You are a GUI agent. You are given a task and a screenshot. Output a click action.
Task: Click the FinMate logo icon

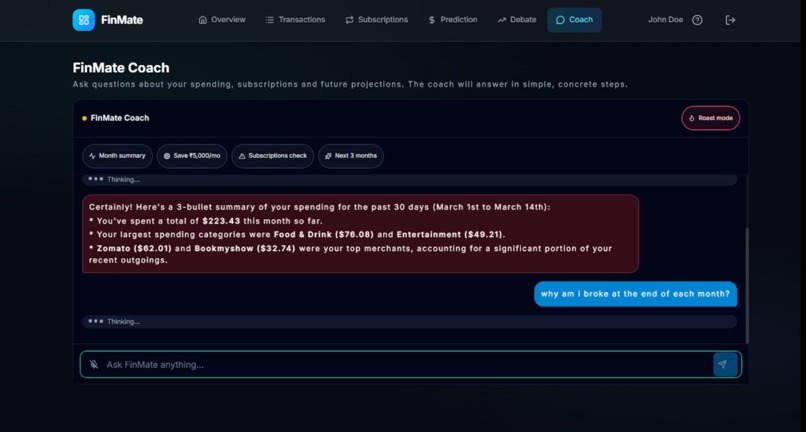[84, 20]
